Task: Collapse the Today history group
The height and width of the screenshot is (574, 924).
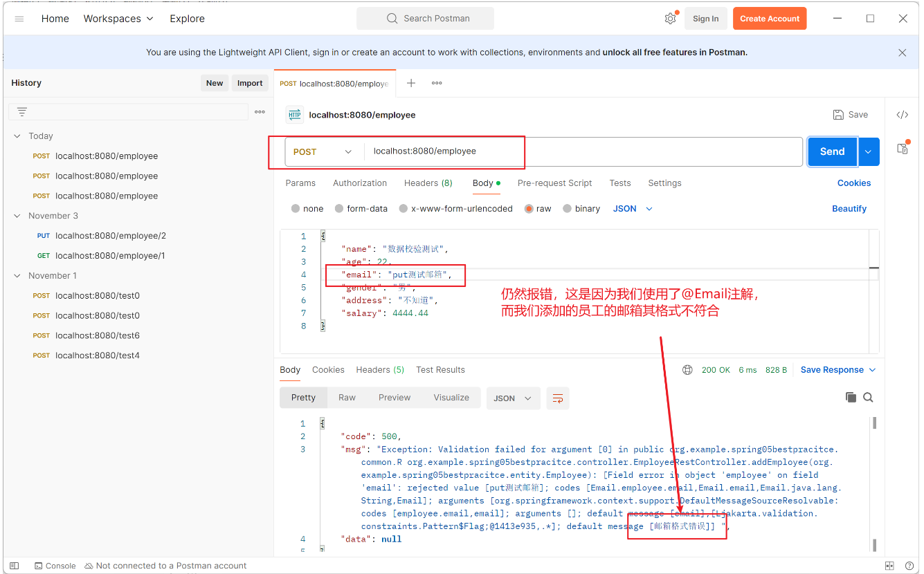Action: (x=17, y=136)
